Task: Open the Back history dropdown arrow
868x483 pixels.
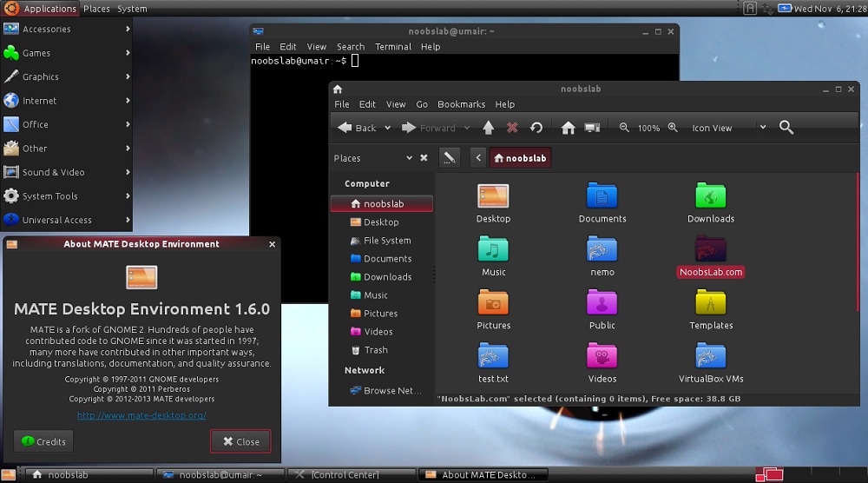Action: point(387,128)
